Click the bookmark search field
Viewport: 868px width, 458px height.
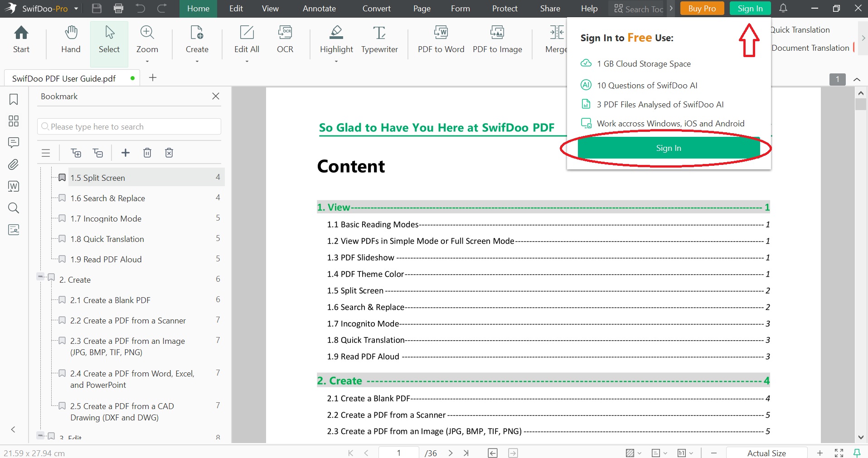[x=129, y=126]
